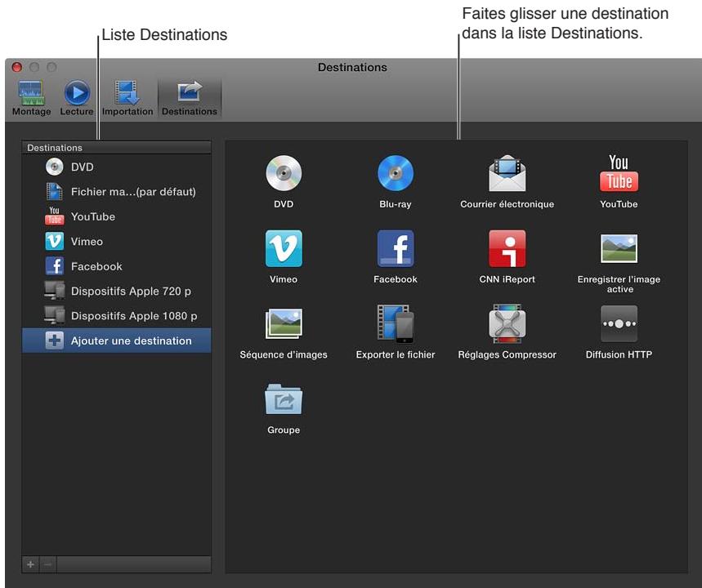Click the Ajouter une destination row
This screenshot has width=702, height=588.
pos(116,341)
